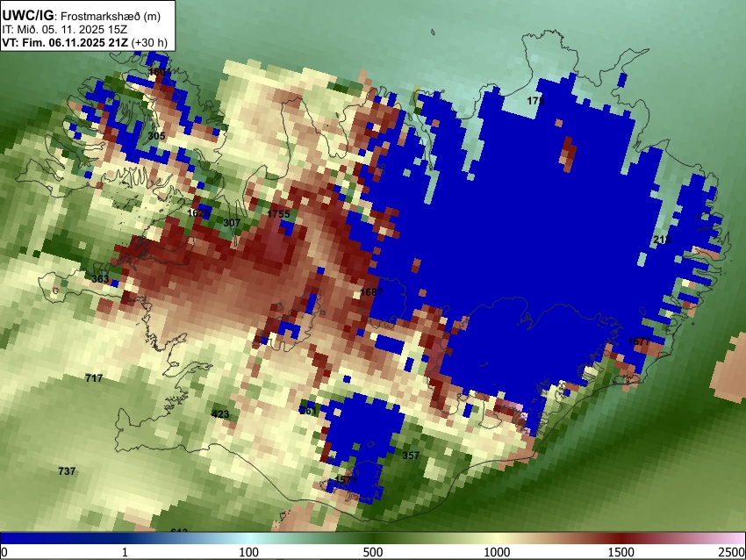Click the map value label 1571

click(x=346, y=479)
